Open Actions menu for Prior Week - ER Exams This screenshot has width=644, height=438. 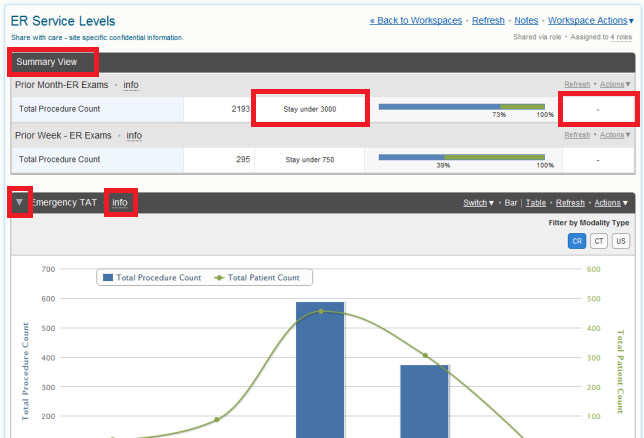tap(614, 135)
